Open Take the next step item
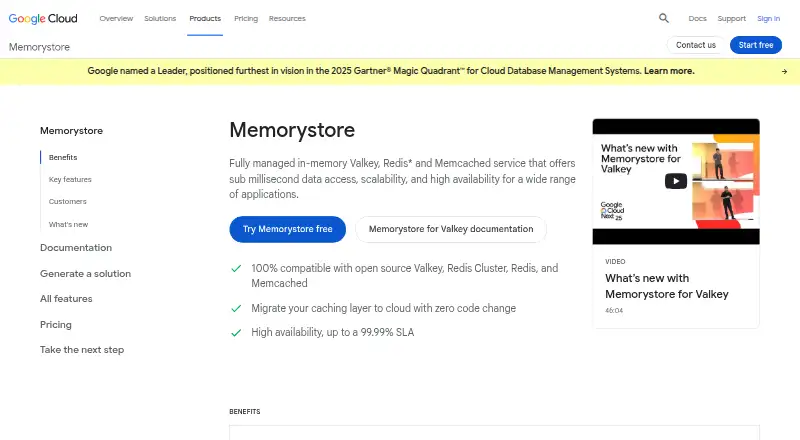This screenshot has width=800, height=440. pos(82,350)
